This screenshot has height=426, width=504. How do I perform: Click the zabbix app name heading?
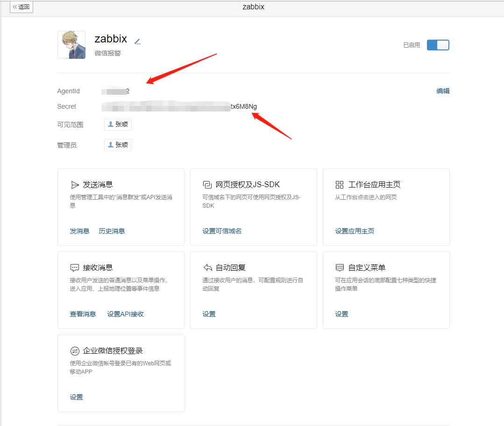(x=111, y=39)
